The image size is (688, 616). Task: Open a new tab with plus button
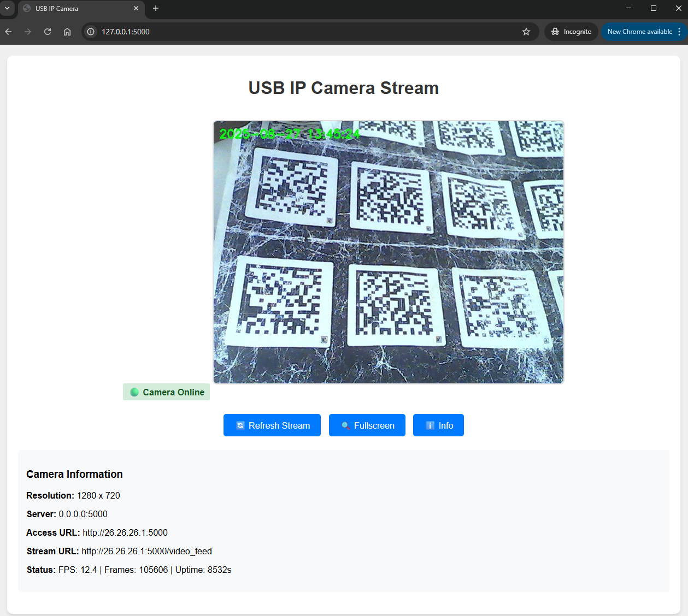click(x=156, y=8)
